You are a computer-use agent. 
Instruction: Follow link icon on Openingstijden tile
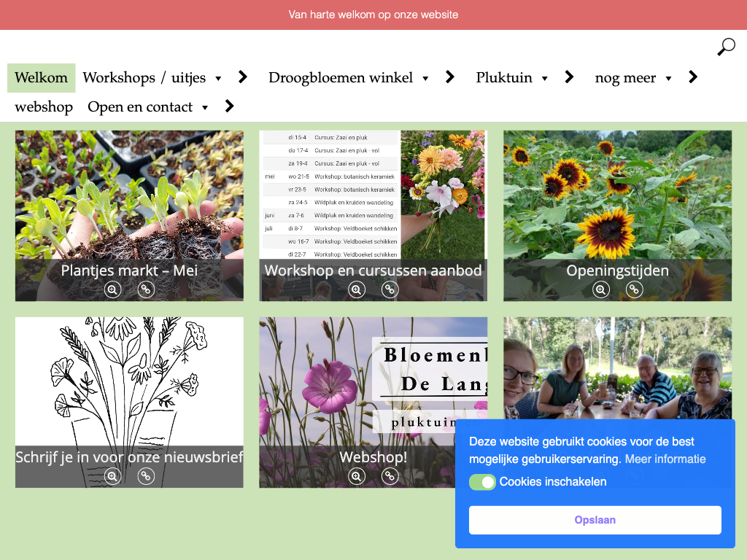(635, 289)
